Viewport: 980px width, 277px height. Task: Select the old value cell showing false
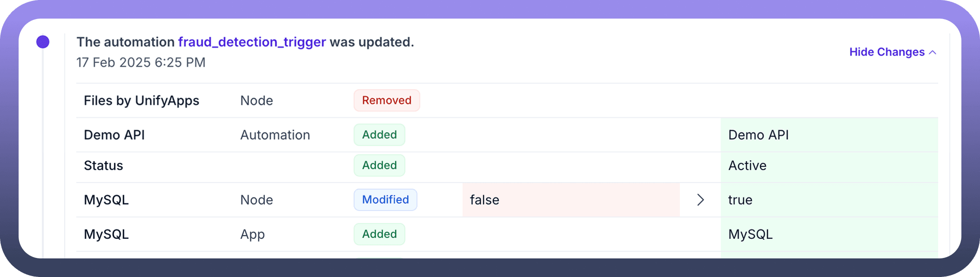click(571, 200)
